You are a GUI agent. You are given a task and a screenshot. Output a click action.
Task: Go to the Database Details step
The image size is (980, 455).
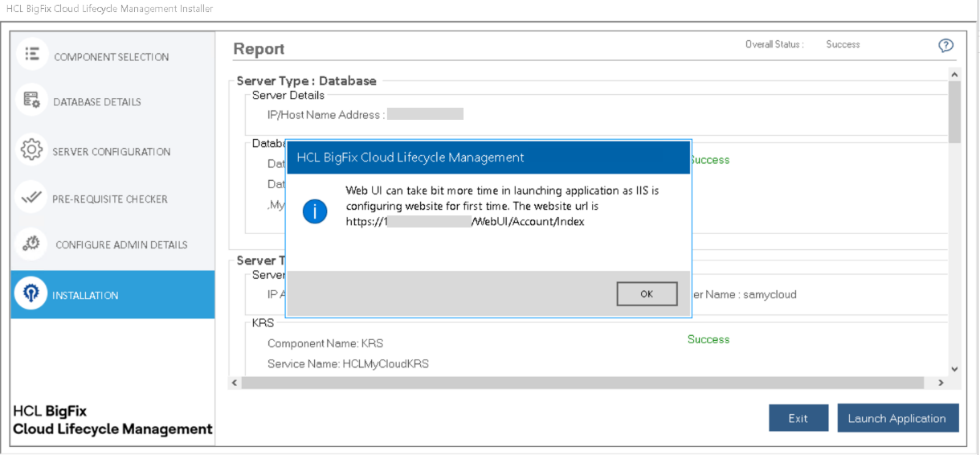97,102
